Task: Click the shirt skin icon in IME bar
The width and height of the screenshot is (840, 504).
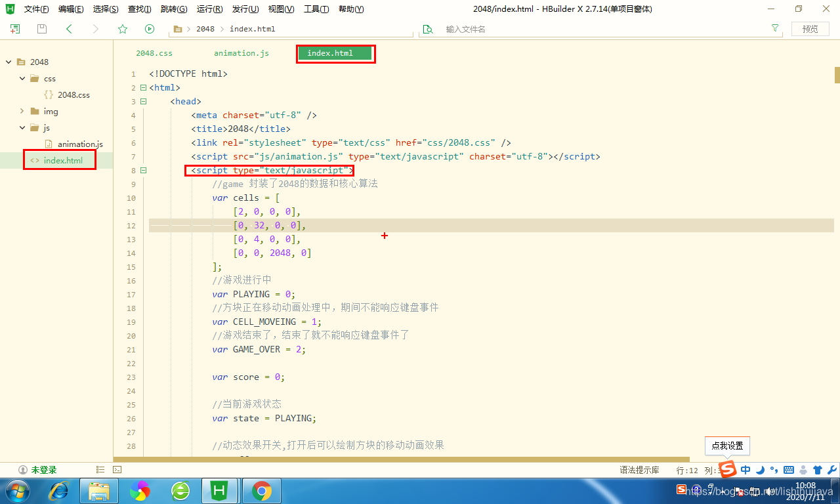Action: tap(818, 470)
